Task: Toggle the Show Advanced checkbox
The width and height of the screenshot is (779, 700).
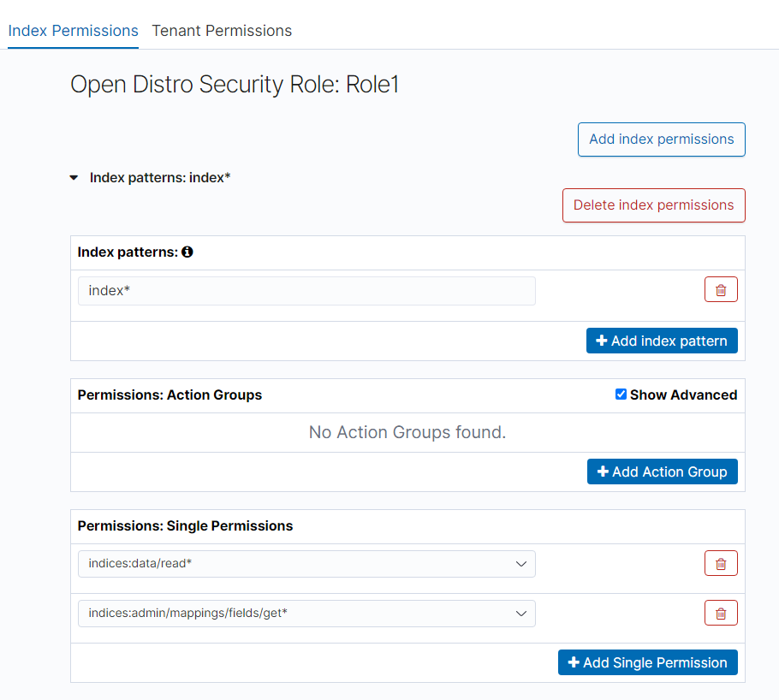Action: 621,394
